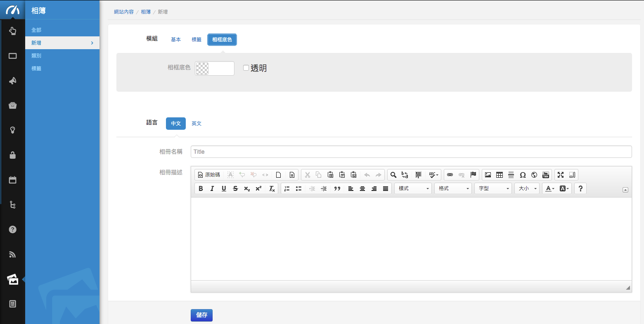Screen dimensions: 644x324
Task: Maximize the editor to fullscreen
Action: 561,175
